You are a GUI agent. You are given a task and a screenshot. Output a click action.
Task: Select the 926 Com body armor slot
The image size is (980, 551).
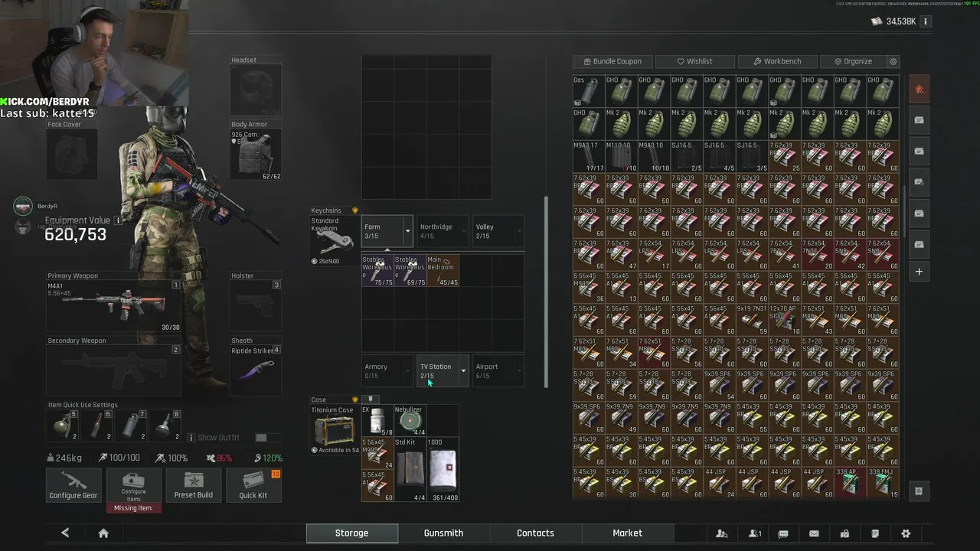point(256,155)
